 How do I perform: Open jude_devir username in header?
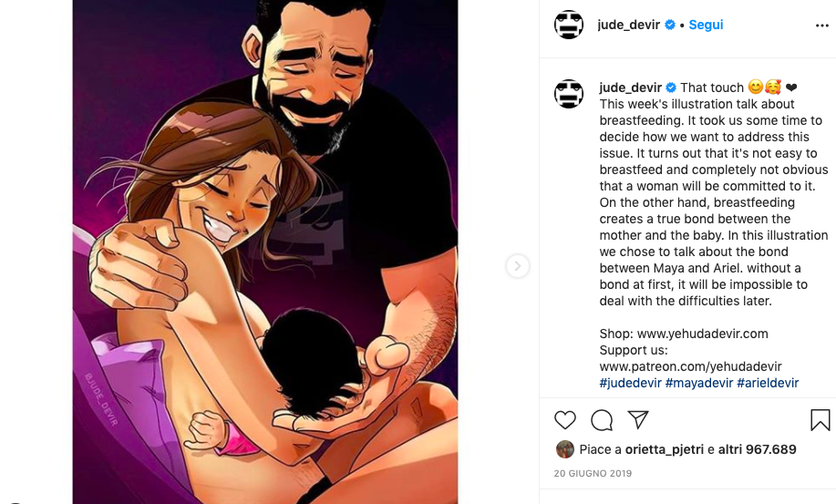click(x=628, y=25)
